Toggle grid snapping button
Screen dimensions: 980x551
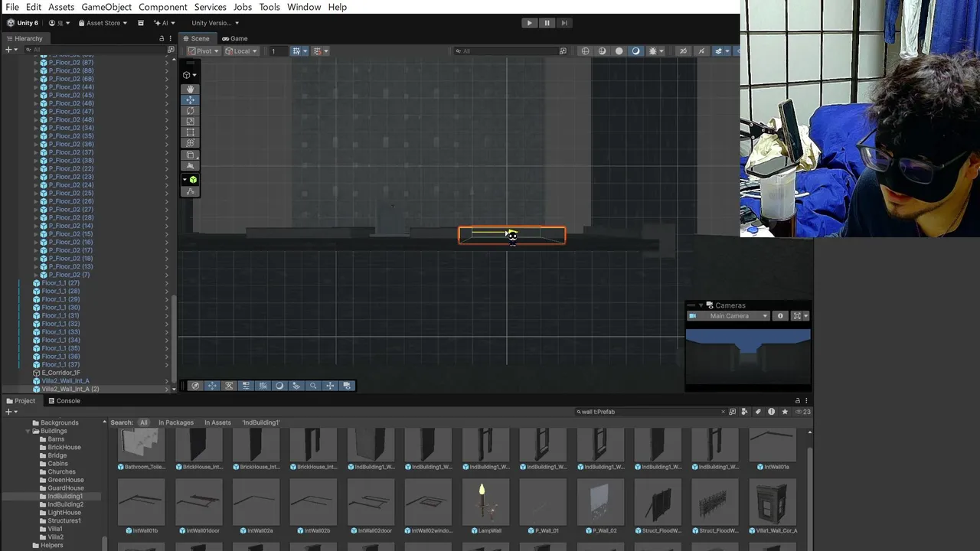tap(296, 51)
